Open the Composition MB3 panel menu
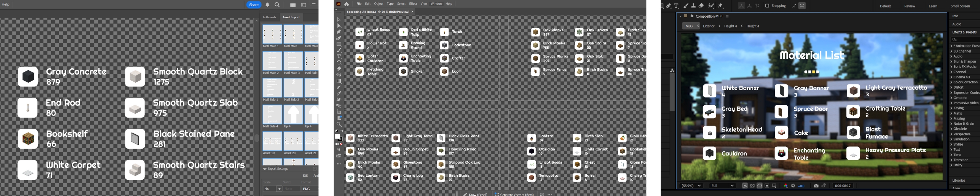This screenshot has height=196, width=980. pos(727,16)
